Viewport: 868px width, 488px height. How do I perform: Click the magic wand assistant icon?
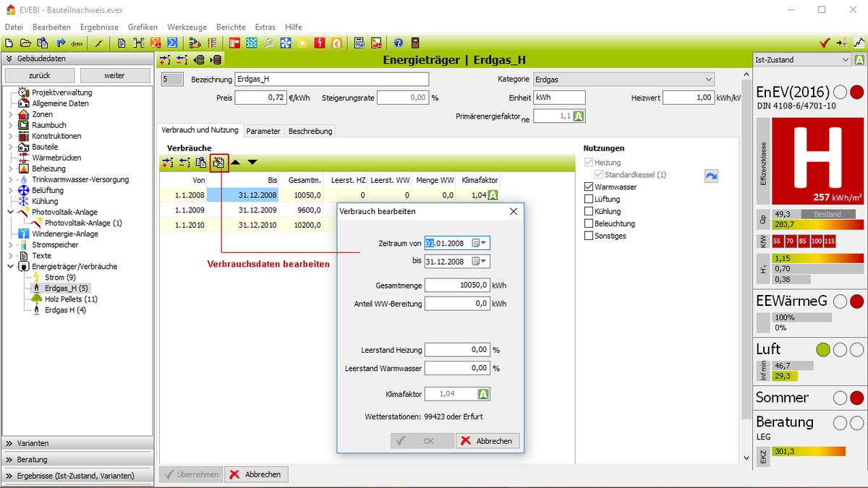(98, 43)
